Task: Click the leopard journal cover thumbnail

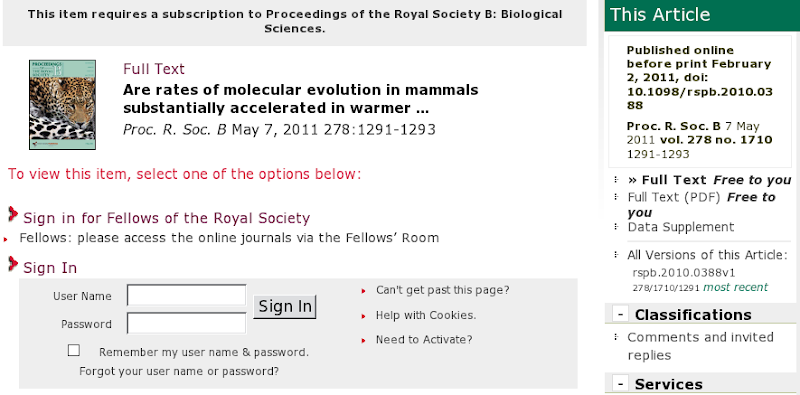Action: point(62,105)
